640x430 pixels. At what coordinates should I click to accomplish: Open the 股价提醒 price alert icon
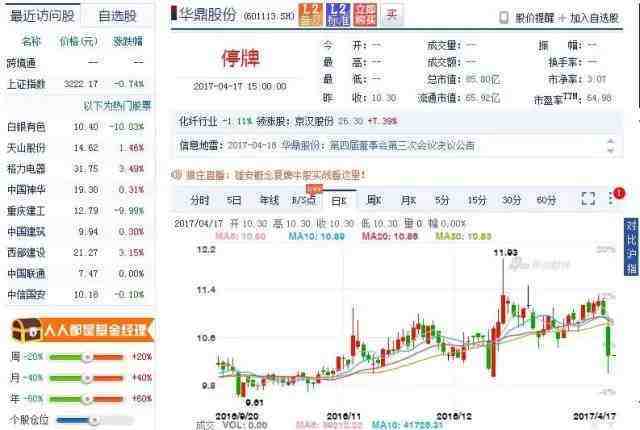[x=504, y=18]
